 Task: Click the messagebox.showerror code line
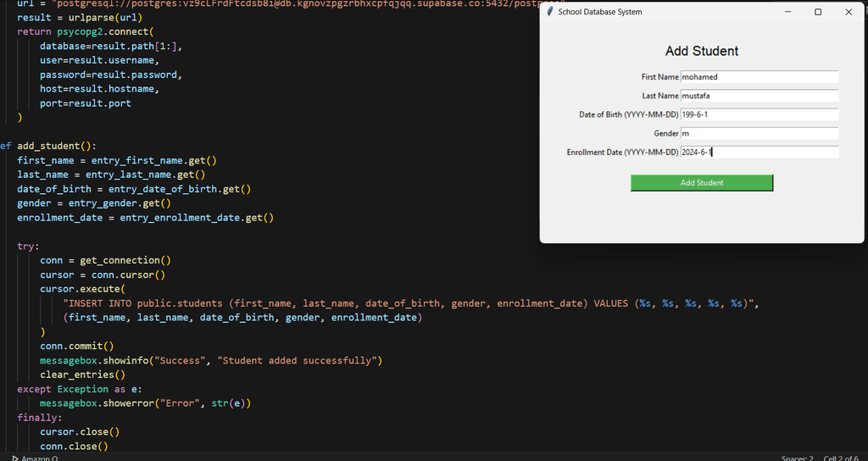tap(146, 403)
